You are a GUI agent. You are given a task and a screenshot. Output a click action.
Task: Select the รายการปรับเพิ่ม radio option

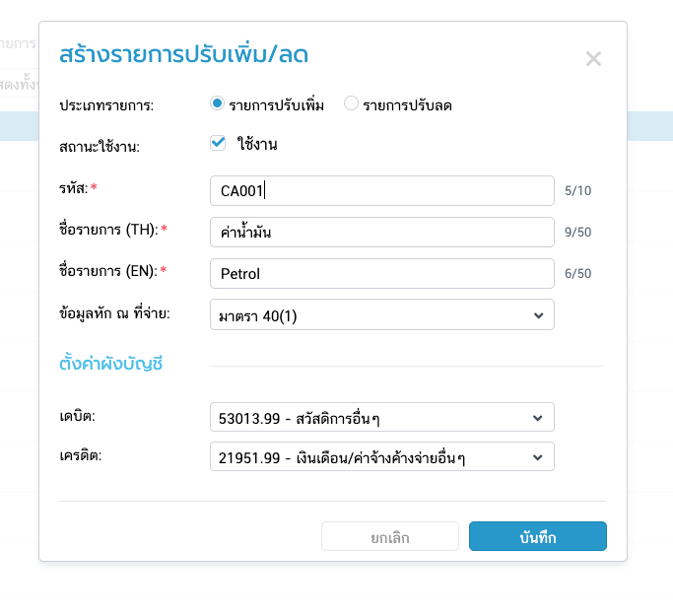pos(217,103)
